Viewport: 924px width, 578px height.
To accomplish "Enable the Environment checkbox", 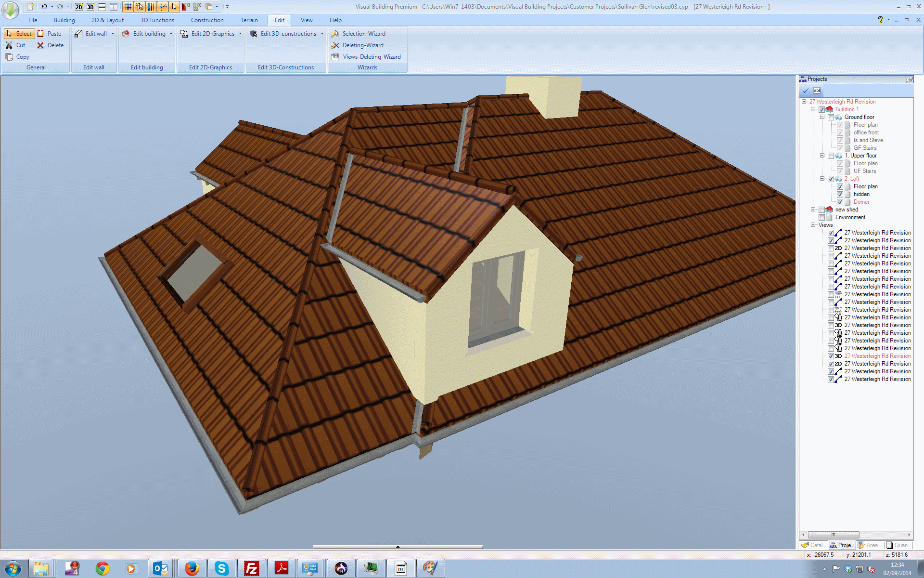I will point(822,217).
